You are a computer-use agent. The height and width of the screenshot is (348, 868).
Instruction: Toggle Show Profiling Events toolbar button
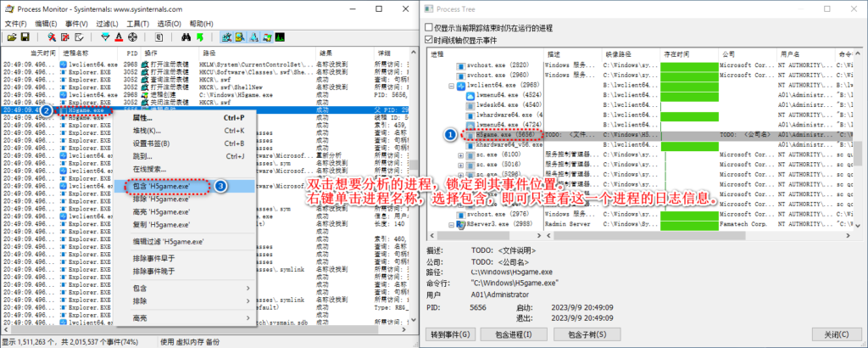point(280,37)
